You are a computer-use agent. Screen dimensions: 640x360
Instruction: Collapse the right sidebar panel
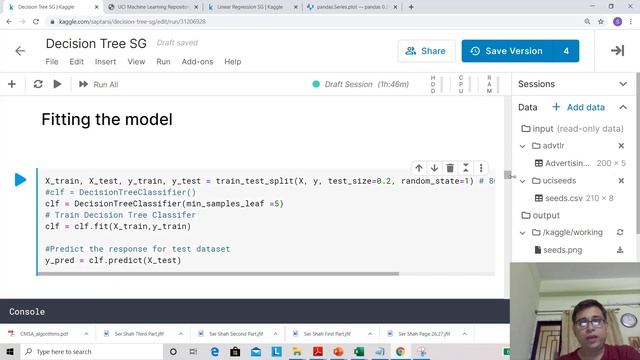point(617,51)
